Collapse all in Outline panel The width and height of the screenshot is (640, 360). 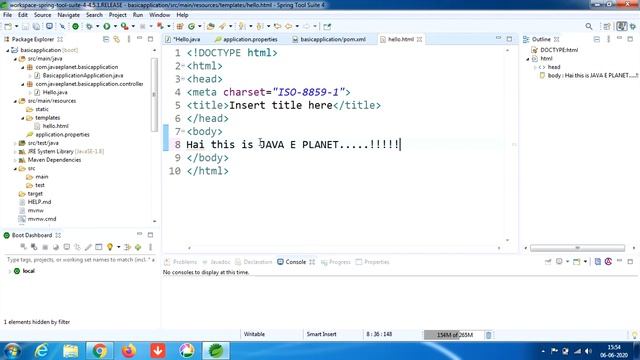click(x=596, y=39)
